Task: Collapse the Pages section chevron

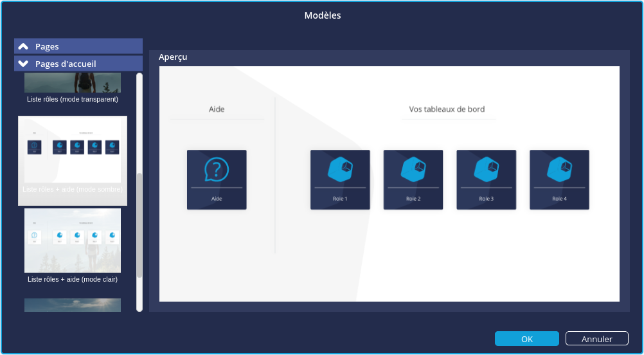Action: 24,46
